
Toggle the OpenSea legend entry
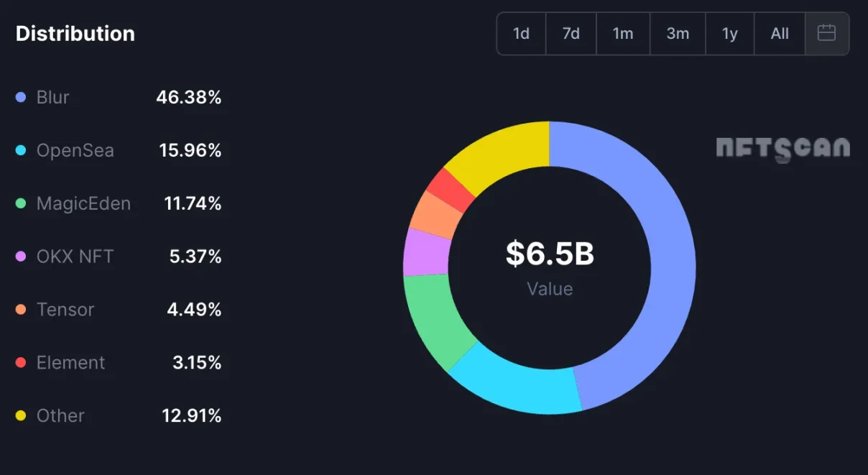(75, 150)
